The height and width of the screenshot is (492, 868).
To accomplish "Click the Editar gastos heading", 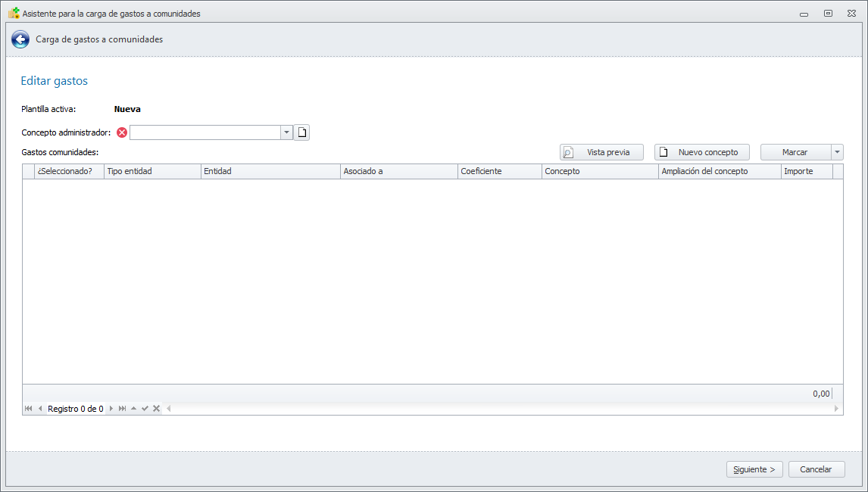I will click(x=55, y=81).
